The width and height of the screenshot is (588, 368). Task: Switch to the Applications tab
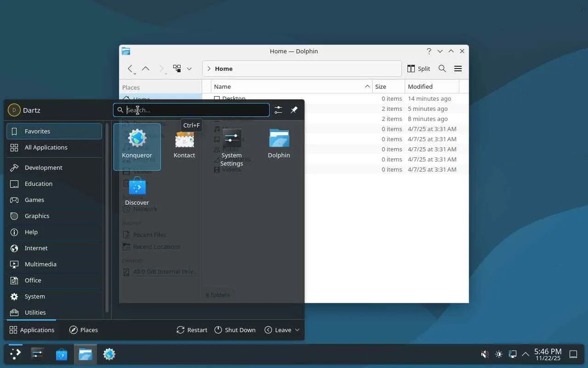32,330
